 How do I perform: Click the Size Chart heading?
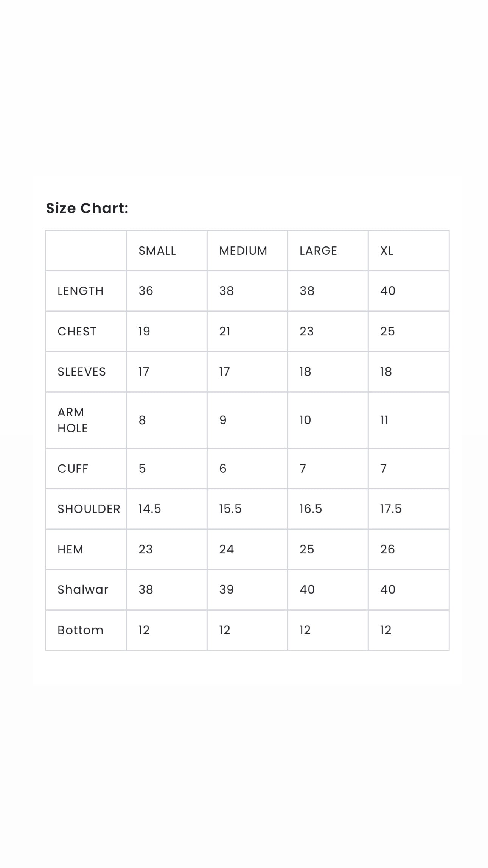pyautogui.click(x=87, y=208)
